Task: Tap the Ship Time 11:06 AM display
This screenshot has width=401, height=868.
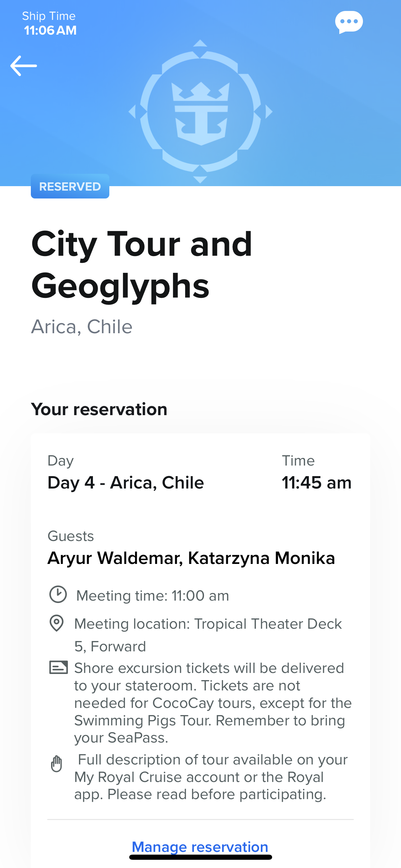Action: click(49, 24)
